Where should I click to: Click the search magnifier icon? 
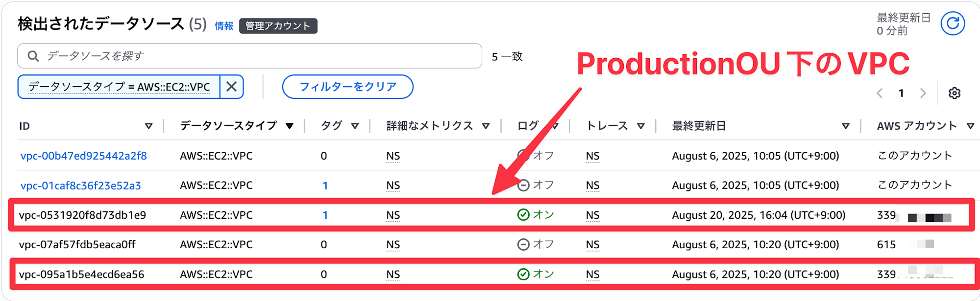coord(33,56)
